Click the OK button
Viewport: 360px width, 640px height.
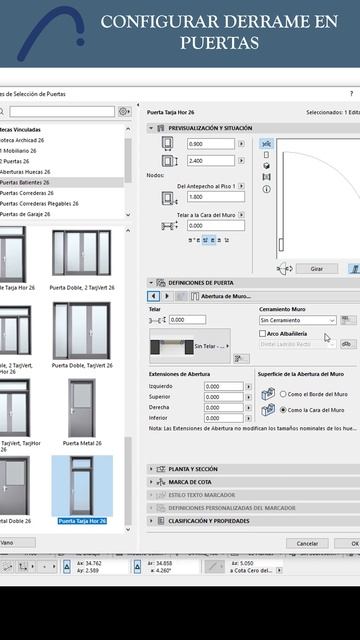click(347, 544)
